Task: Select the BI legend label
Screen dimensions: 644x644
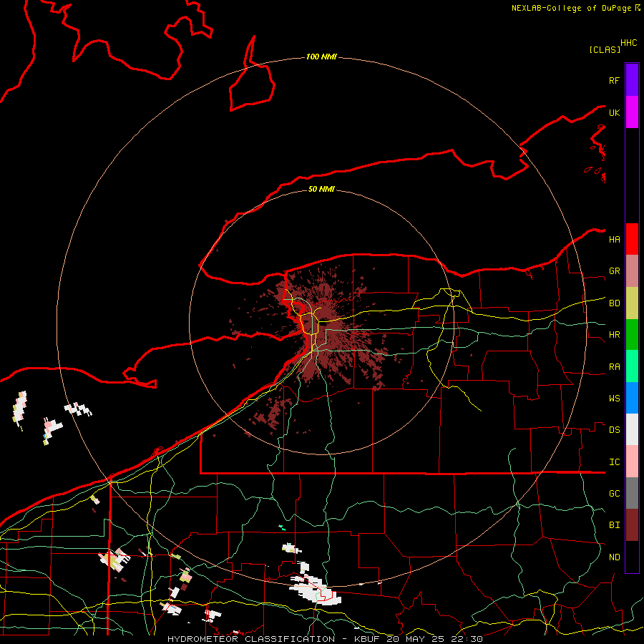Action: coord(614,525)
